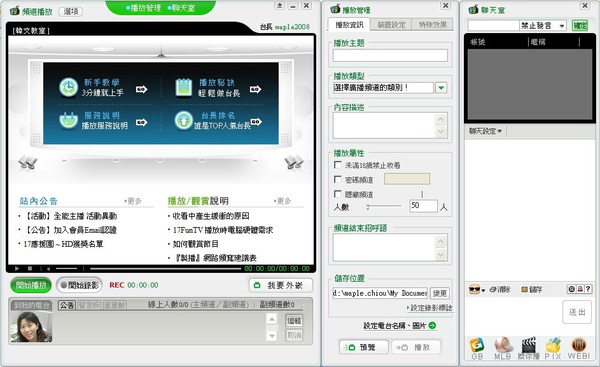Click the playback progress bar
Image resolution: width=600 pixels, height=367 pixels.
[x=165, y=269]
